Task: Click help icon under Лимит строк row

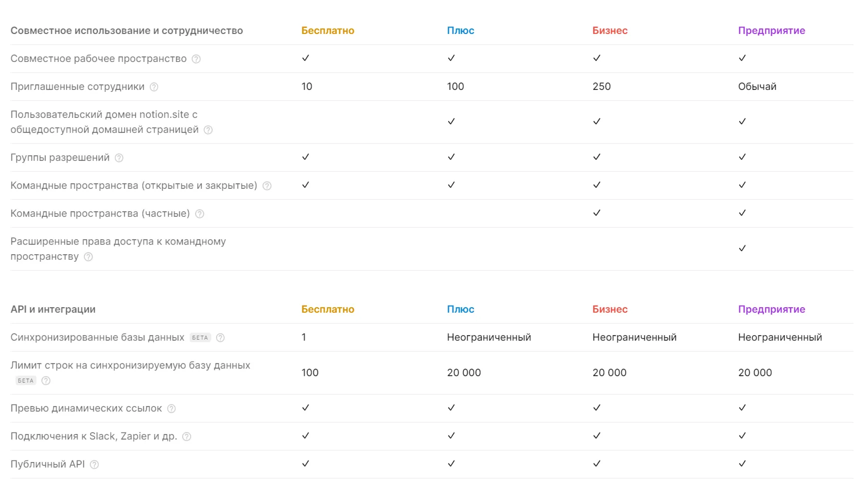Action: tap(46, 381)
